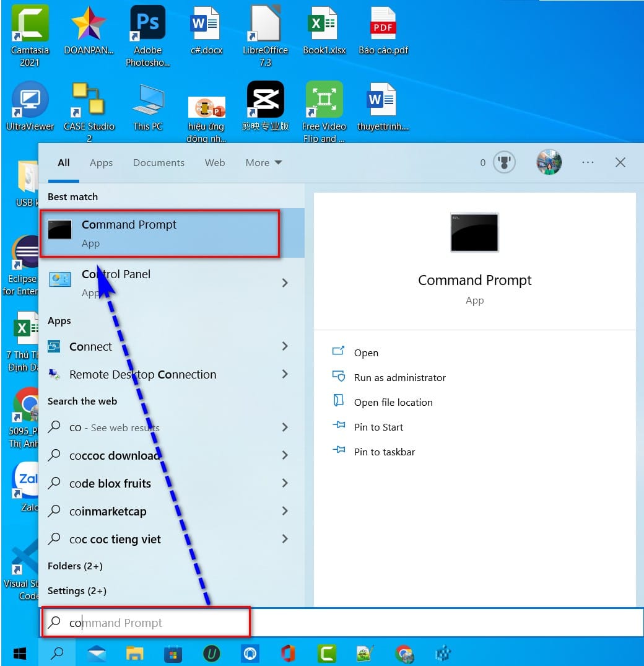644x666 pixels.
Task: Expand coc coc tieng viet arrow
Action: click(285, 539)
